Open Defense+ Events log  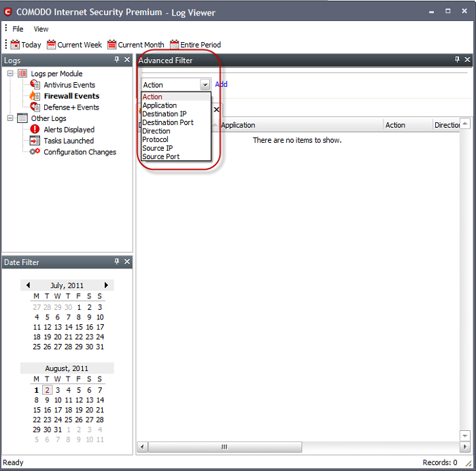click(x=71, y=107)
